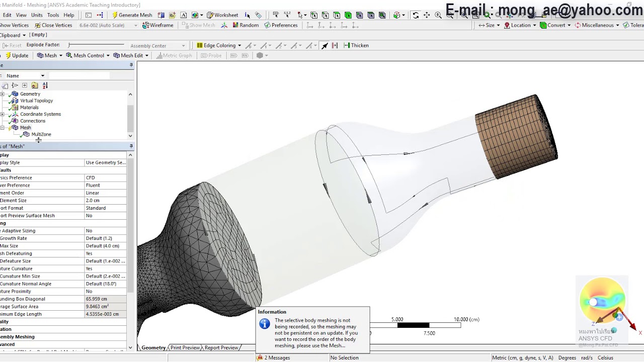Open the Mesh Control dropdown

[x=88, y=55]
